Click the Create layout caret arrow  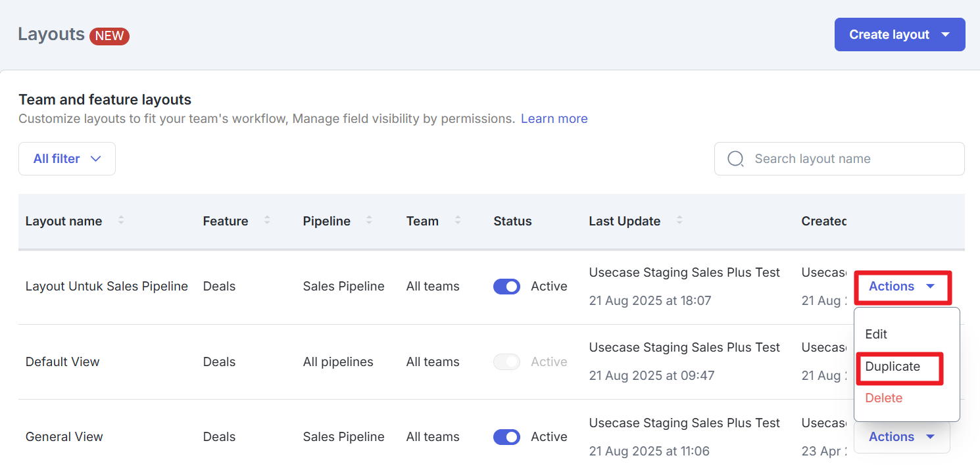point(946,35)
